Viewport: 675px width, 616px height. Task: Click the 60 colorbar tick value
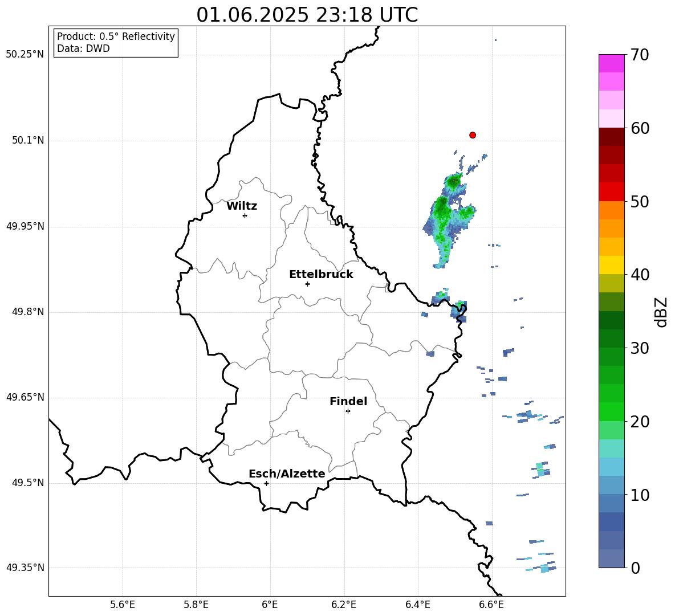(640, 128)
